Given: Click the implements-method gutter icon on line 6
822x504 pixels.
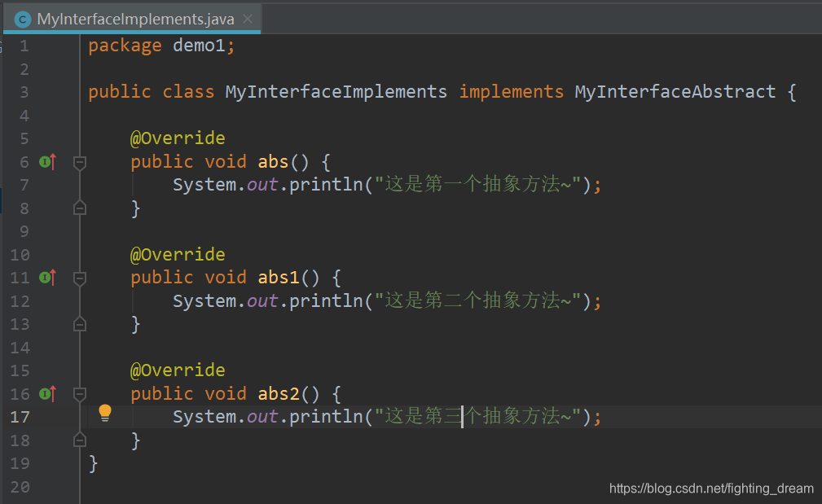Looking at the screenshot, I should 48,162.
